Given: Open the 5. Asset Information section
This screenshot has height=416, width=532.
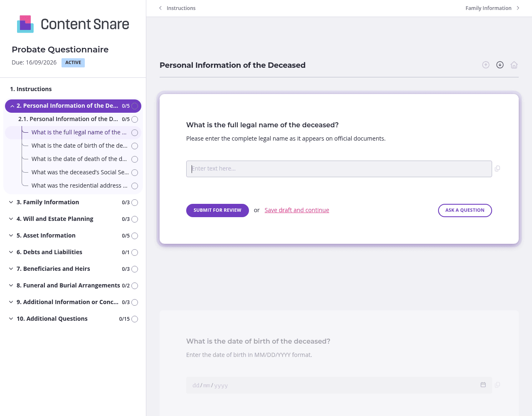Looking at the screenshot, I should click(46, 235).
